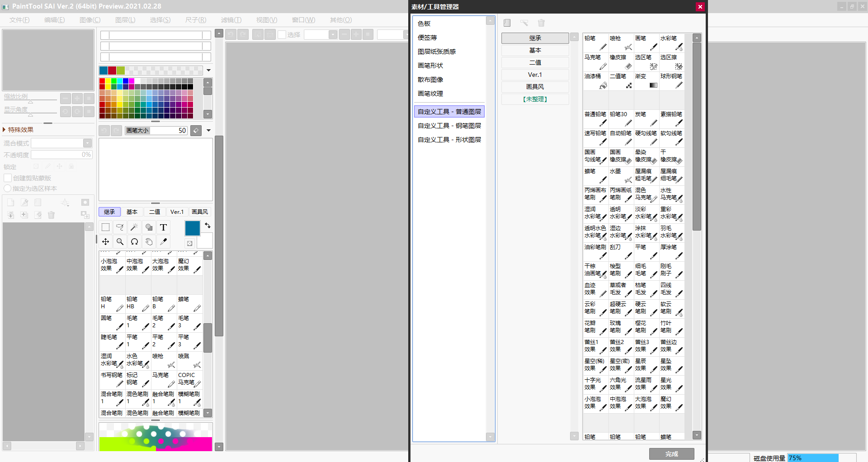Open the dropdown beside 选择 in toolbar
The image size is (868, 462).
pyautogui.click(x=333, y=34)
